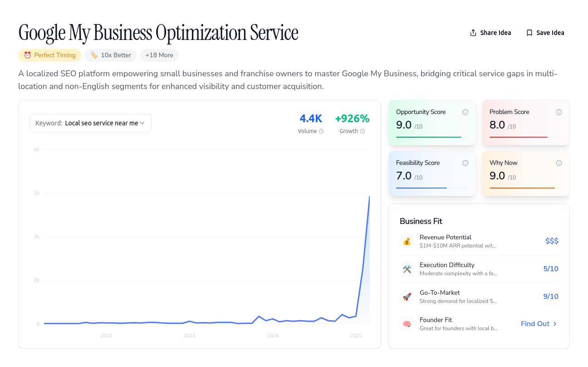Click the 2k label on chart axis
Screen dimensions: 588x367
click(x=37, y=280)
